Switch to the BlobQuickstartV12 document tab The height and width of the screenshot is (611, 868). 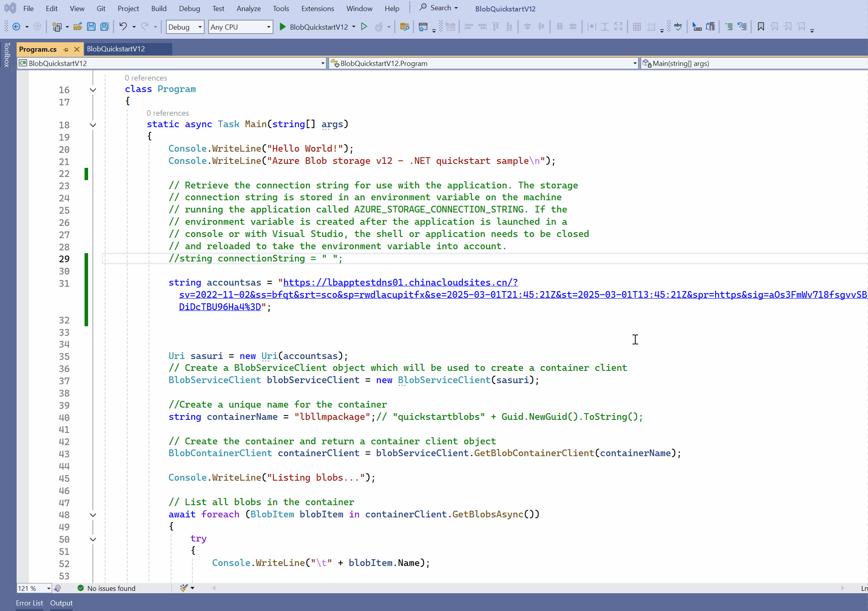tap(116, 49)
